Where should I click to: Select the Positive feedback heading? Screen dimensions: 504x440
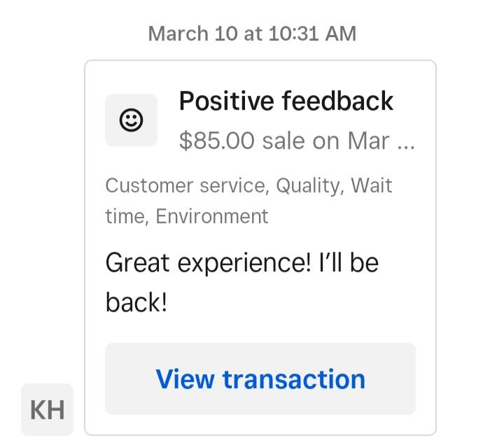(286, 101)
